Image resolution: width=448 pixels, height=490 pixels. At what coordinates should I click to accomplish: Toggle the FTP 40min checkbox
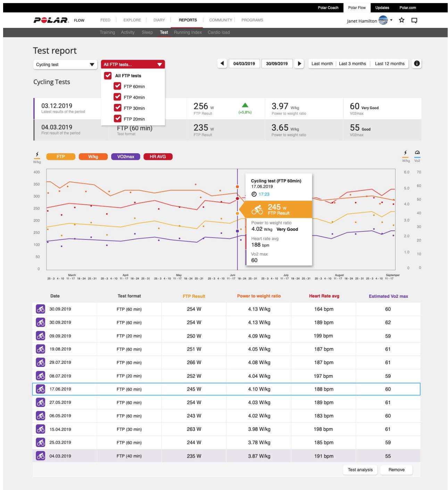117,97
